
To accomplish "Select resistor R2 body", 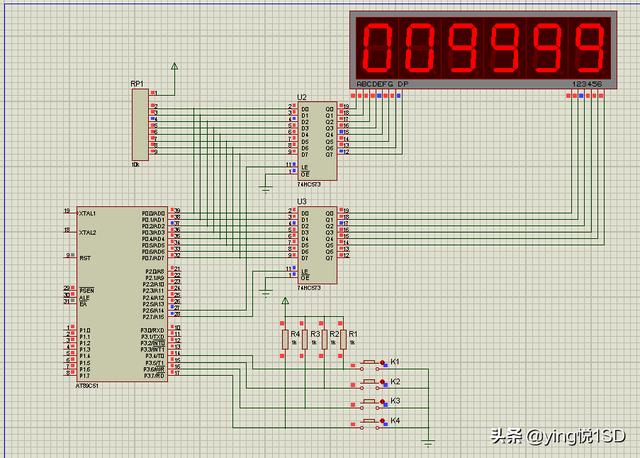I will tap(324, 340).
